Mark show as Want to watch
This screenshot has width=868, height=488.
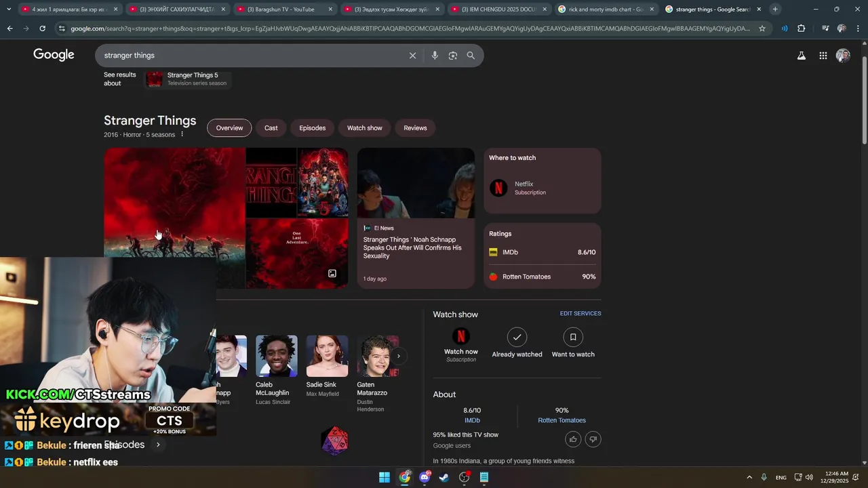coord(573,343)
